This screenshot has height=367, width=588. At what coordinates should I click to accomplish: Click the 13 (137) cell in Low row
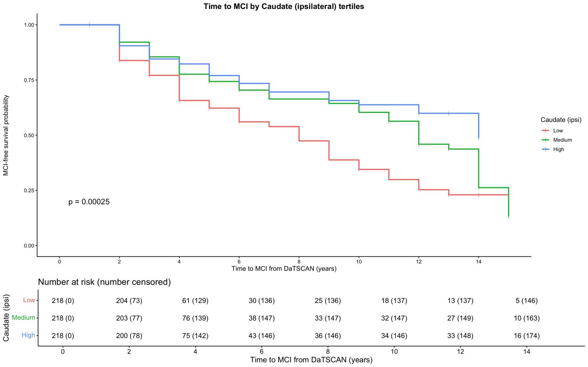pyautogui.click(x=460, y=301)
